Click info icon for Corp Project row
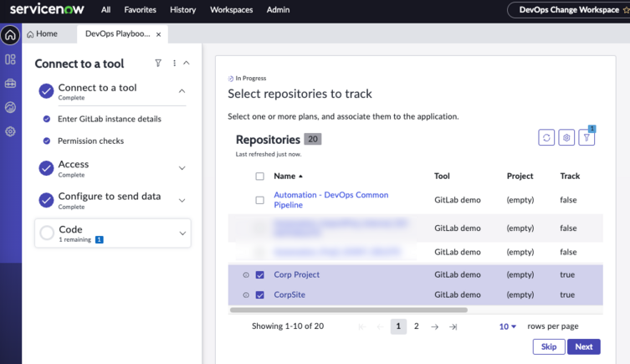 [x=246, y=274]
